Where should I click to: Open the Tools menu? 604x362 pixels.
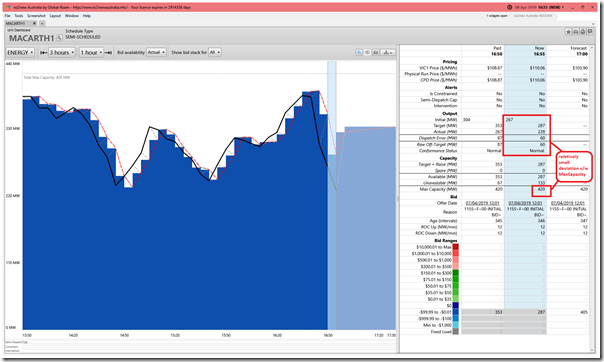(18, 16)
